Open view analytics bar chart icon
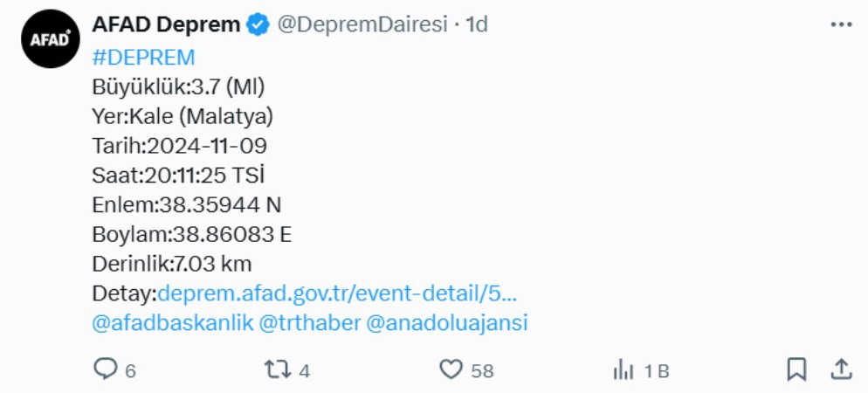This screenshot has width=868, height=393. click(623, 370)
